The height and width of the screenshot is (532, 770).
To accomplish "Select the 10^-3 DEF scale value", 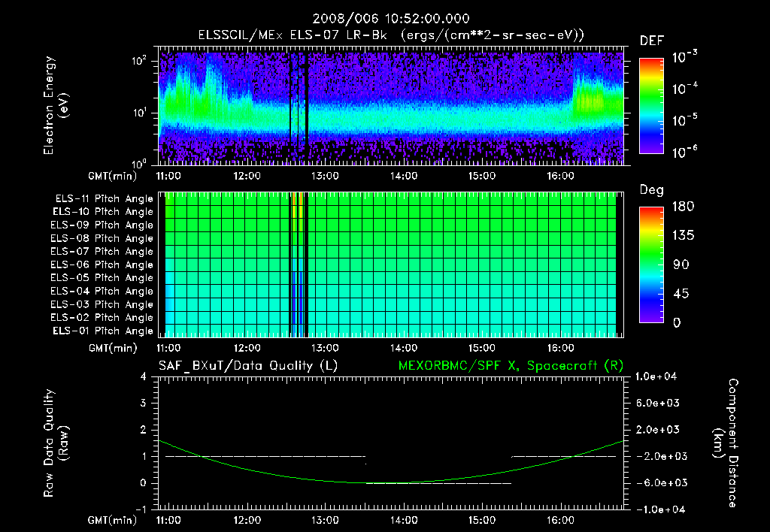I will (684, 57).
